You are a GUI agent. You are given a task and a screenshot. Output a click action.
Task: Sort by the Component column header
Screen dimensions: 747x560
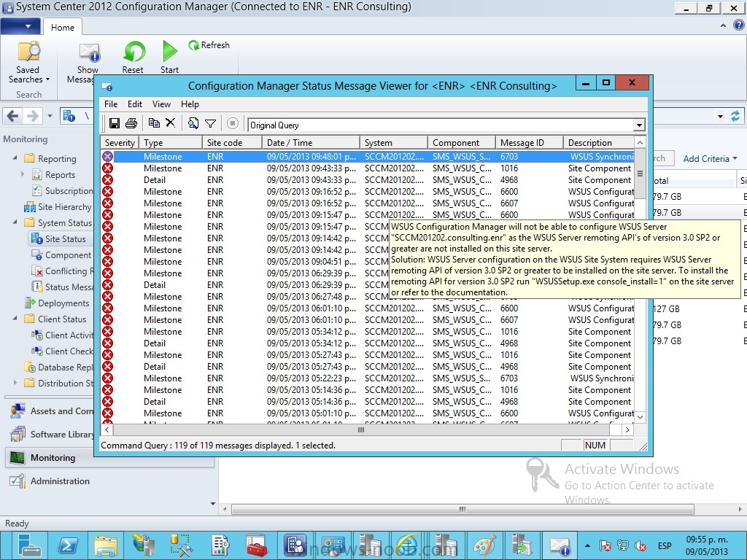click(462, 142)
